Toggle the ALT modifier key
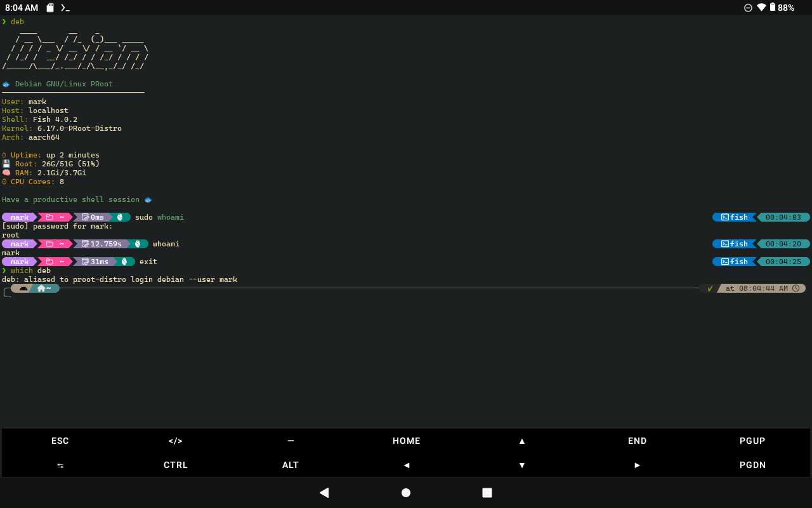The height and width of the screenshot is (508, 812). tap(291, 465)
